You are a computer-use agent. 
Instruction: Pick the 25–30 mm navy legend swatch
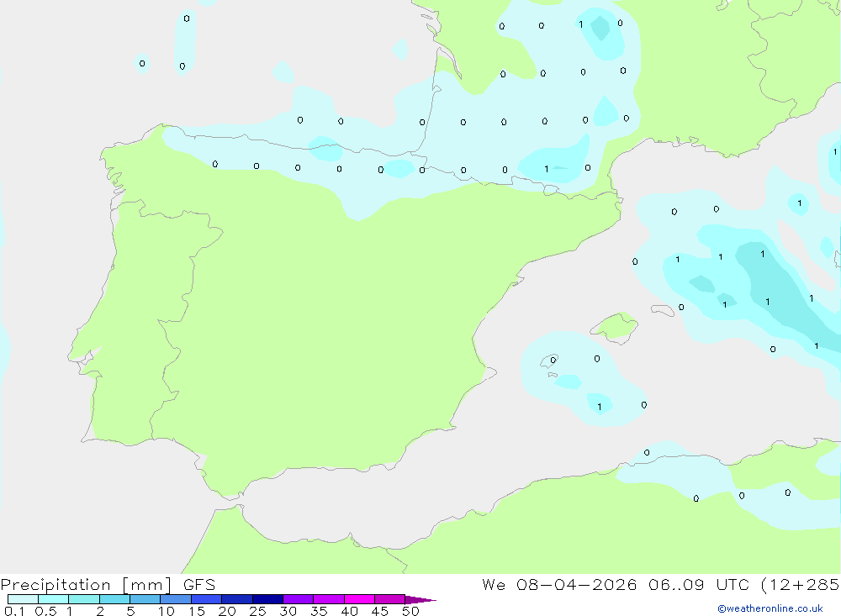(x=267, y=599)
